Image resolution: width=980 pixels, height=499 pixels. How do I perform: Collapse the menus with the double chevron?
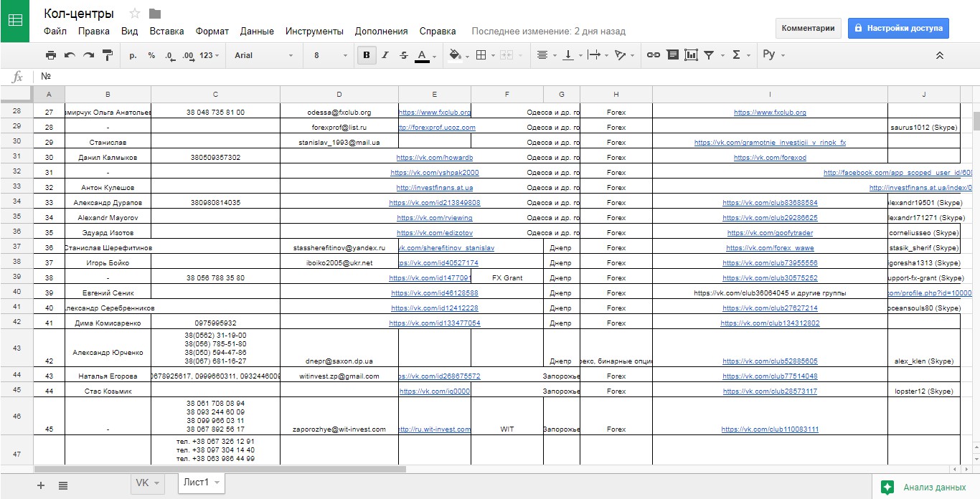coord(940,55)
